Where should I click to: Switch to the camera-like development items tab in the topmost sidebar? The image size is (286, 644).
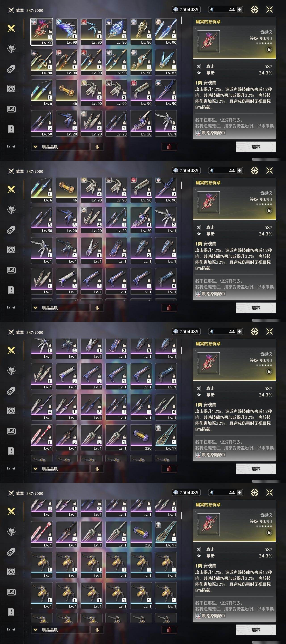pyautogui.click(x=11, y=89)
